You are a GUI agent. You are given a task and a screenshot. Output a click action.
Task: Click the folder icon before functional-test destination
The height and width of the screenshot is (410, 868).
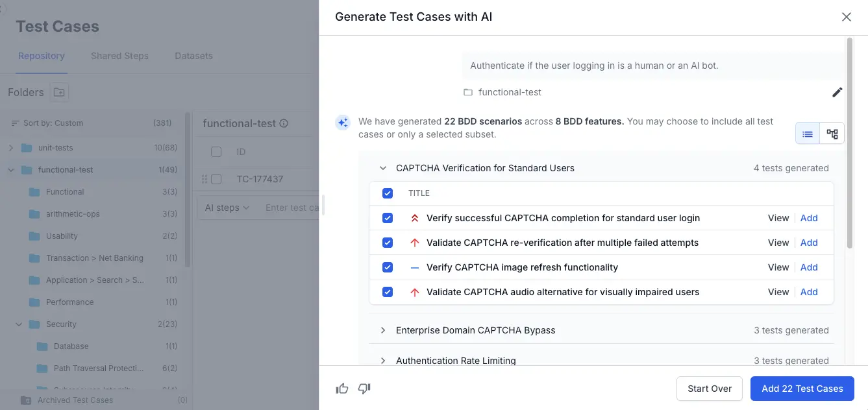[x=468, y=92]
